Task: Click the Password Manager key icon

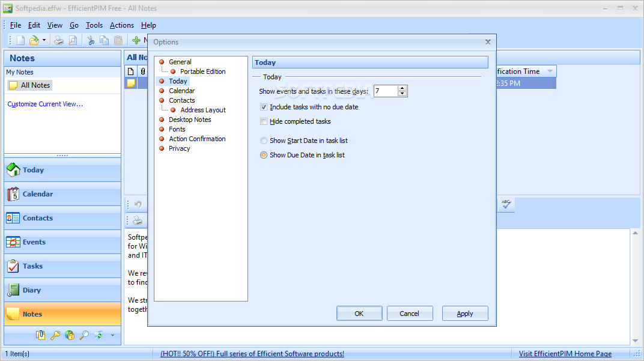Action: point(55,335)
